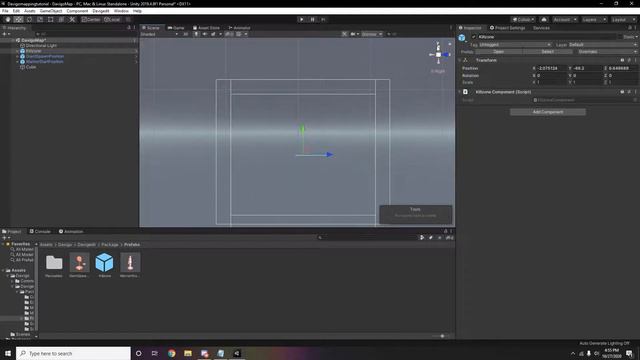Select the Move tool in the toolbar

(x=18, y=19)
